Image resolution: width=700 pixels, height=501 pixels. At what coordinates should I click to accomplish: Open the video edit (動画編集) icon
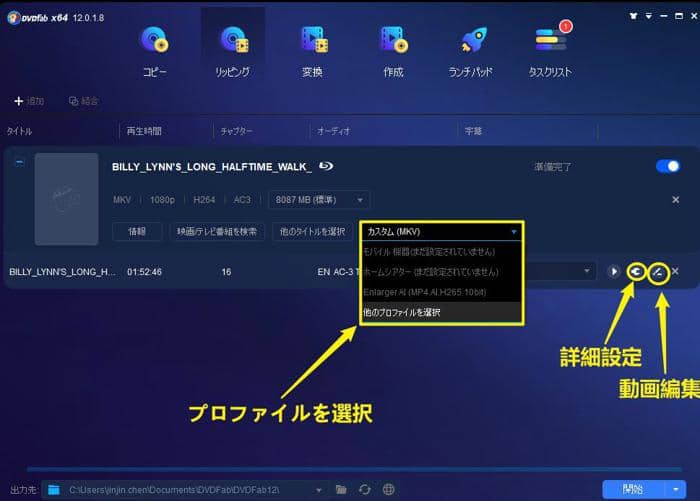pyautogui.click(x=658, y=272)
